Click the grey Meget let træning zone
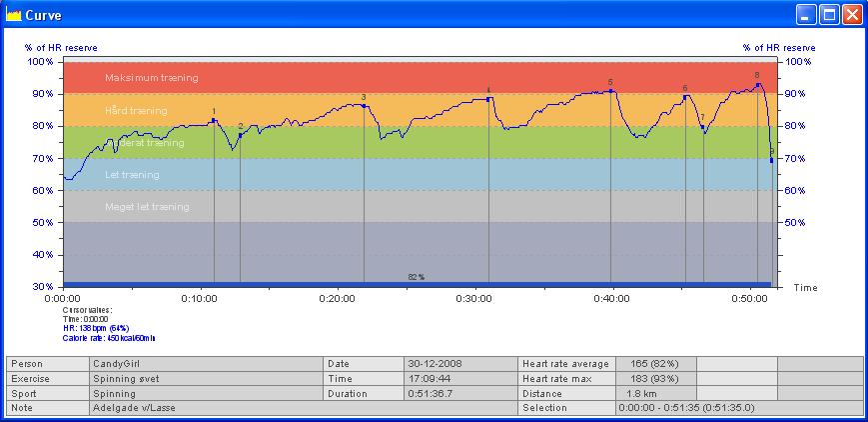Screen dimensions: 868x422 pyautogui.click(x=421, y=206)
